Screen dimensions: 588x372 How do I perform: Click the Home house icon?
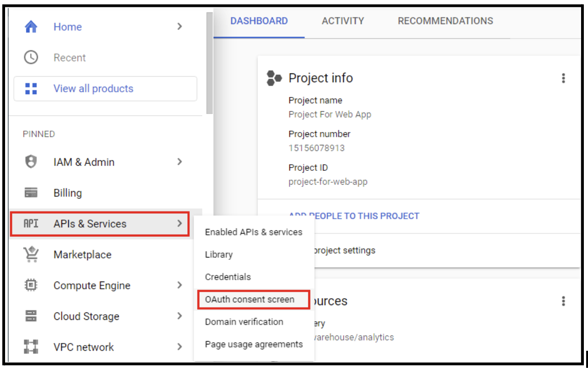[x=30, y=27]
